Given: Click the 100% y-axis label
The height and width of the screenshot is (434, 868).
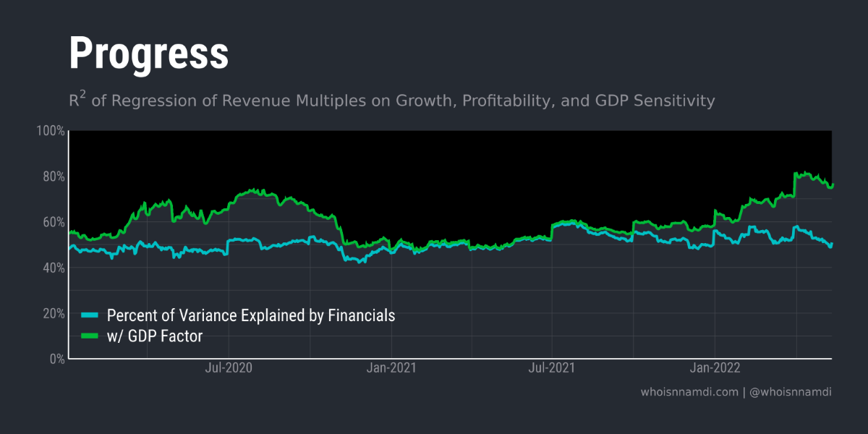Looking at the screenshot, I should 51,131.
